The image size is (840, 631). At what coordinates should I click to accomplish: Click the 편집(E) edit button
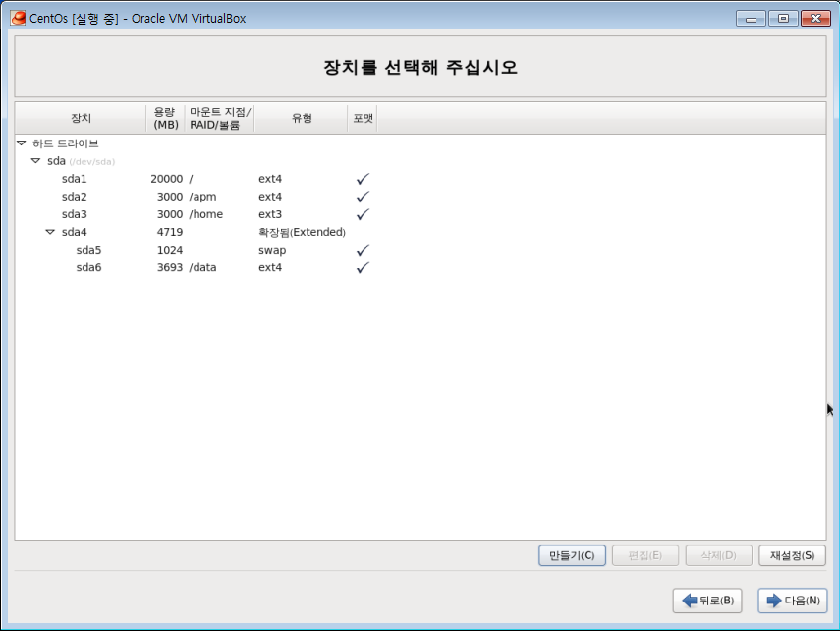645,555
